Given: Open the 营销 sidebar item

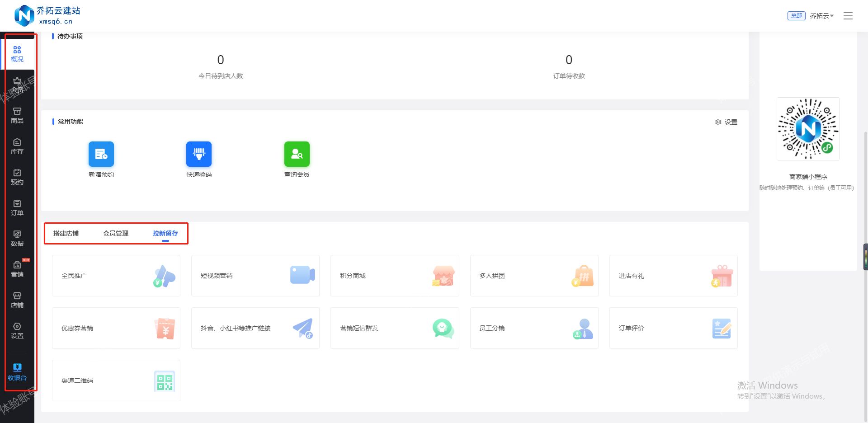Looking at the screenshot, I should point(17,269).
